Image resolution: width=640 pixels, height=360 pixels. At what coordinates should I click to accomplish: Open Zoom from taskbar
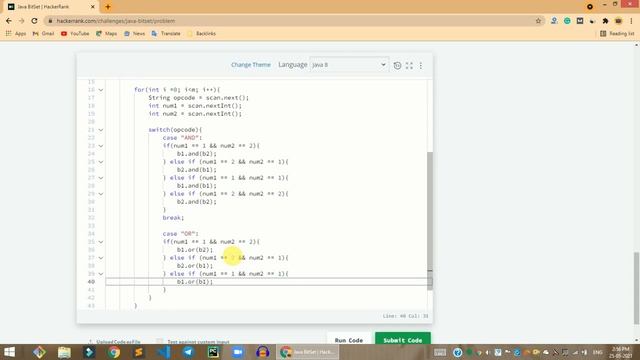pyautogui.click(x=238, y=352)
